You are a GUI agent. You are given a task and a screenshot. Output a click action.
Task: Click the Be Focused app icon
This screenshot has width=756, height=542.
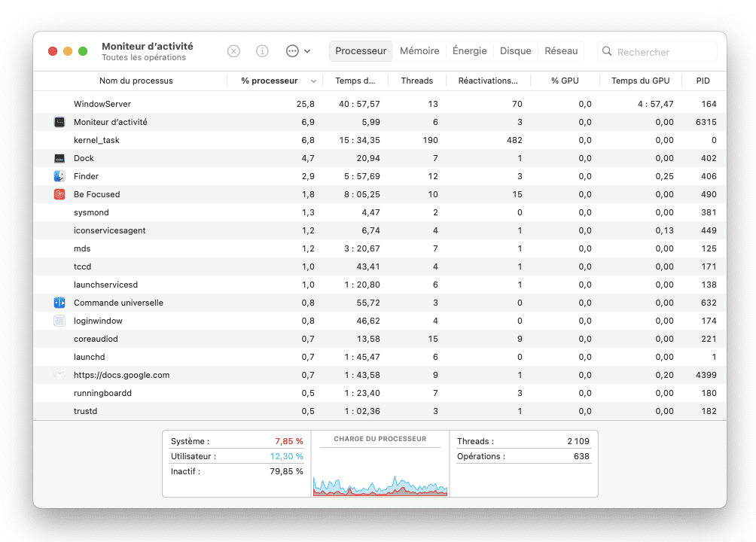point(59,194)
